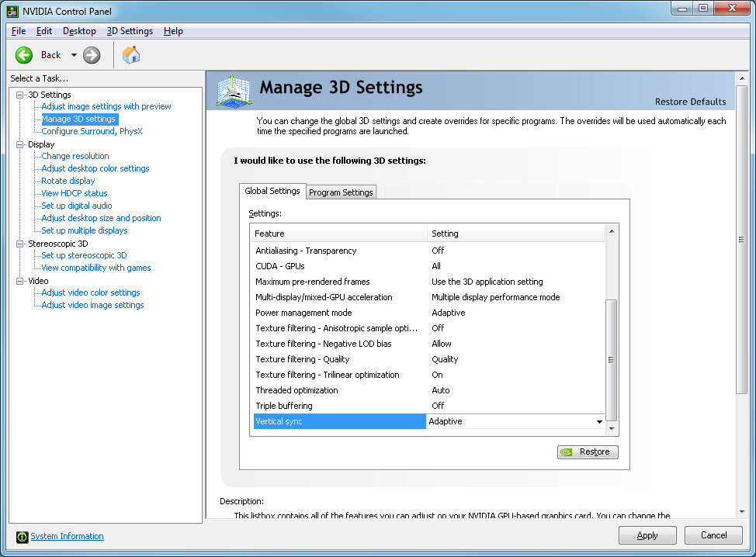Screen dimensions: 756x557
Task: Click Power management mode Adaptive value
Action: point(449,313)
